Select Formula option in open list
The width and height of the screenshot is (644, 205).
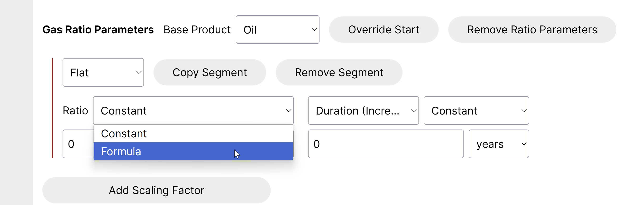point(193,151)
